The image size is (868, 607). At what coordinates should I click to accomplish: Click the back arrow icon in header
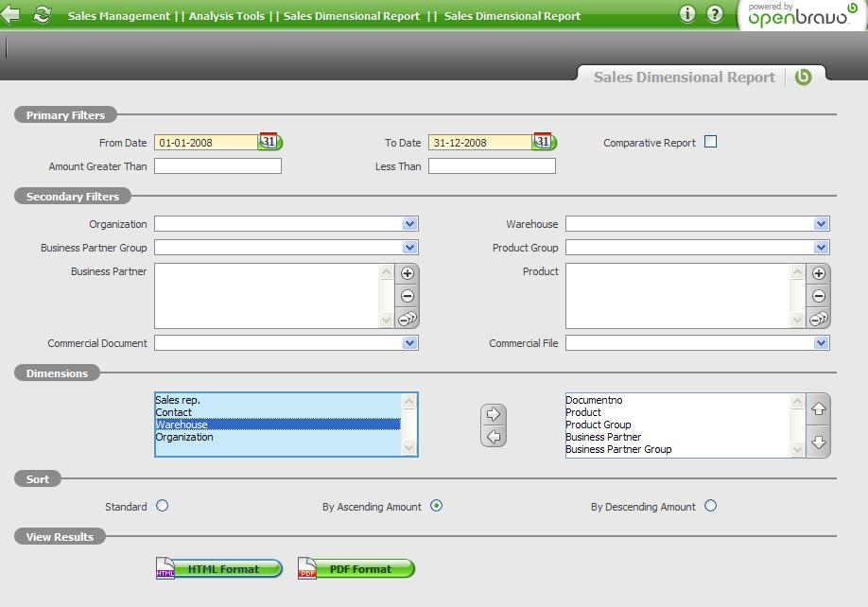pos(11,14)
